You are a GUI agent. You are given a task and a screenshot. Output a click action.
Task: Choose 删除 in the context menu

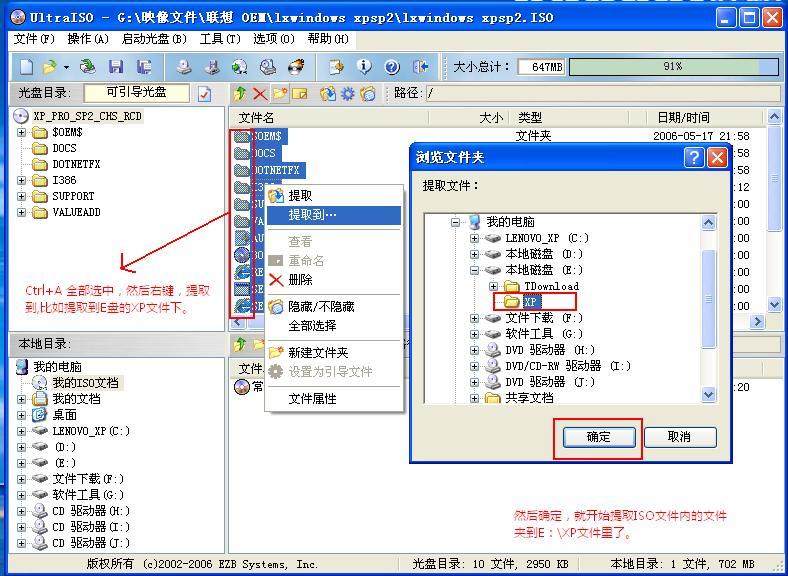334,279
